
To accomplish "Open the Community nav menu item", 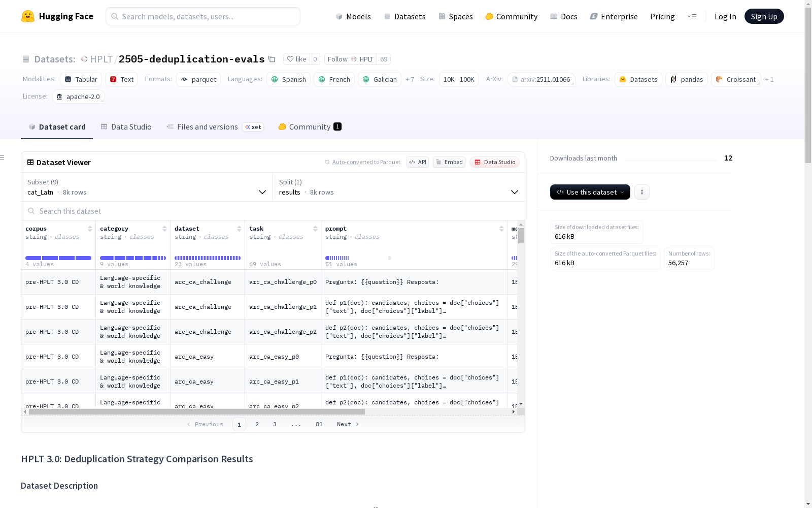I will [512, 16].
